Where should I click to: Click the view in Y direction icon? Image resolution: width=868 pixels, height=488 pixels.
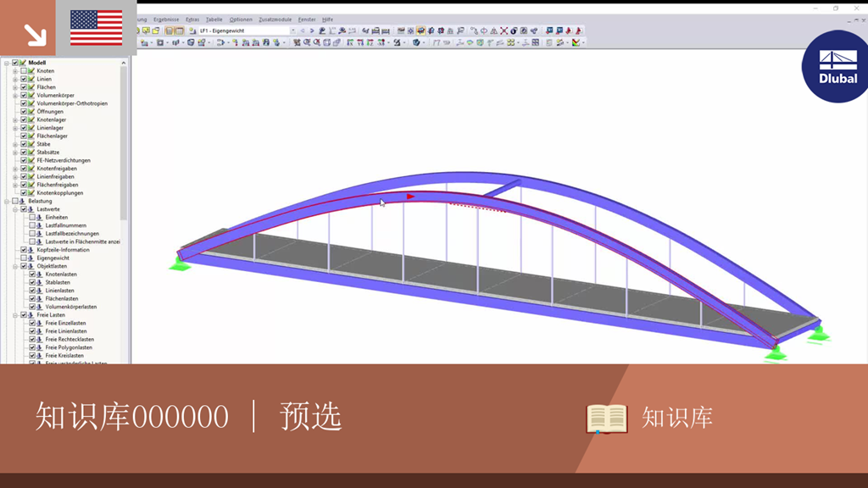tap(360, 42)
